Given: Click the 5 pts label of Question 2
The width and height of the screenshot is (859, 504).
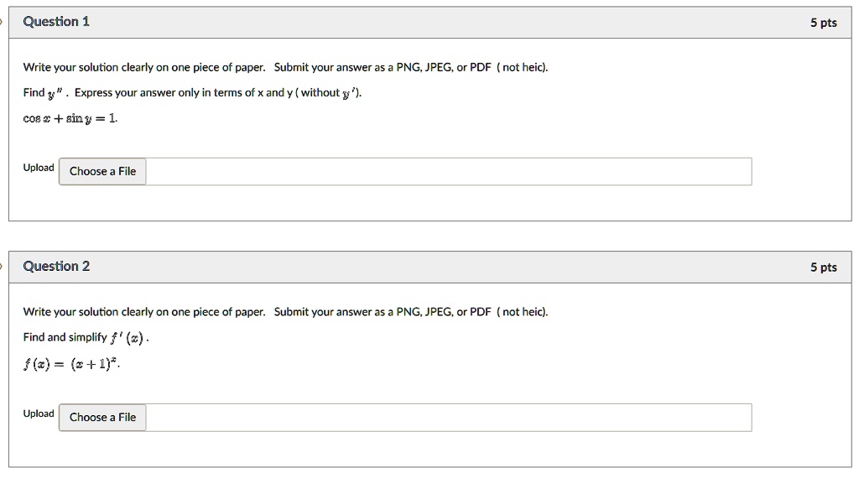Looking at the screenshot, I should point(823,268).
